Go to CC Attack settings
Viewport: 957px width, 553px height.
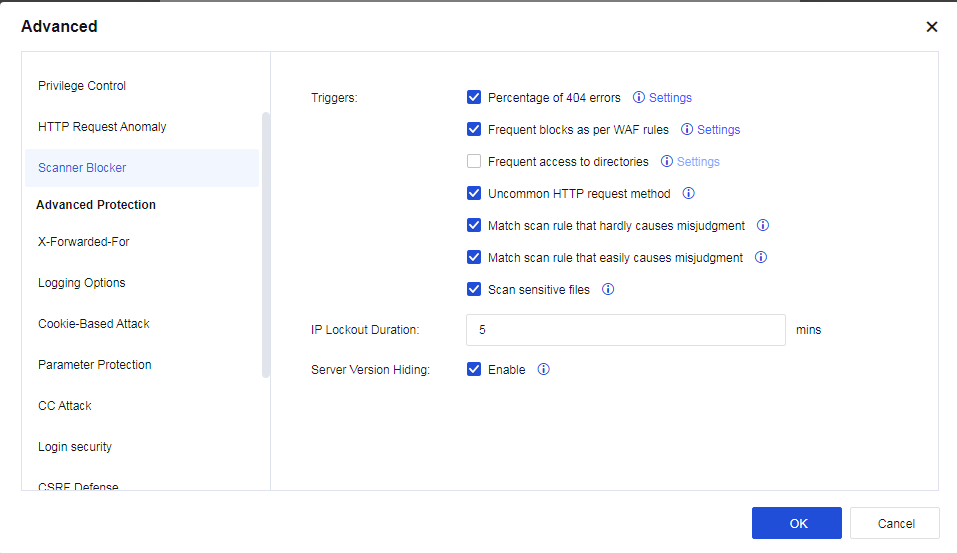coord(65,406)
